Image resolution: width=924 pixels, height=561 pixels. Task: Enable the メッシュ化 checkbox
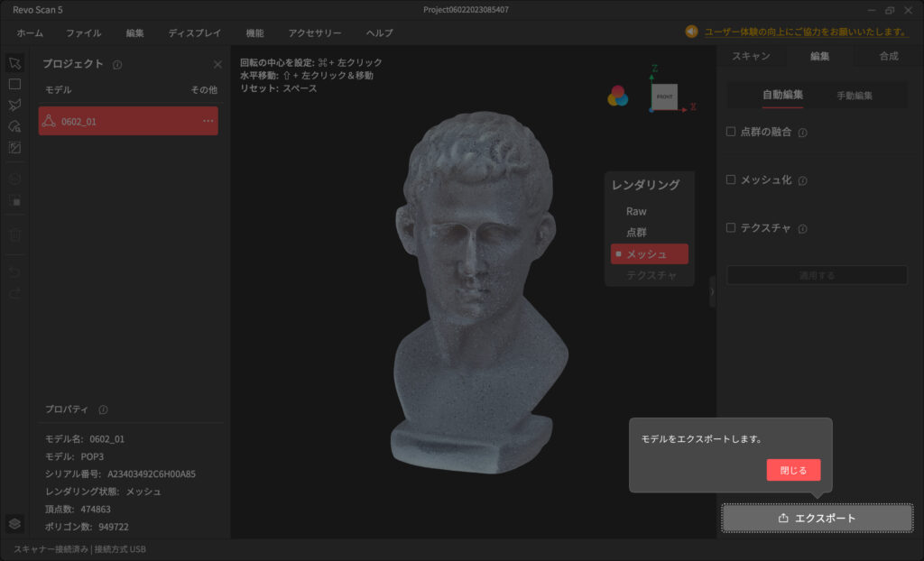pos(731,179)
